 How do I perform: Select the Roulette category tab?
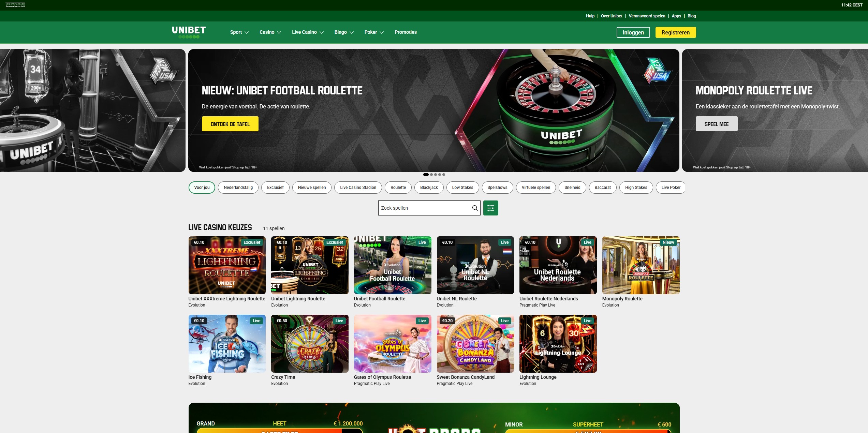pos(398,188)
